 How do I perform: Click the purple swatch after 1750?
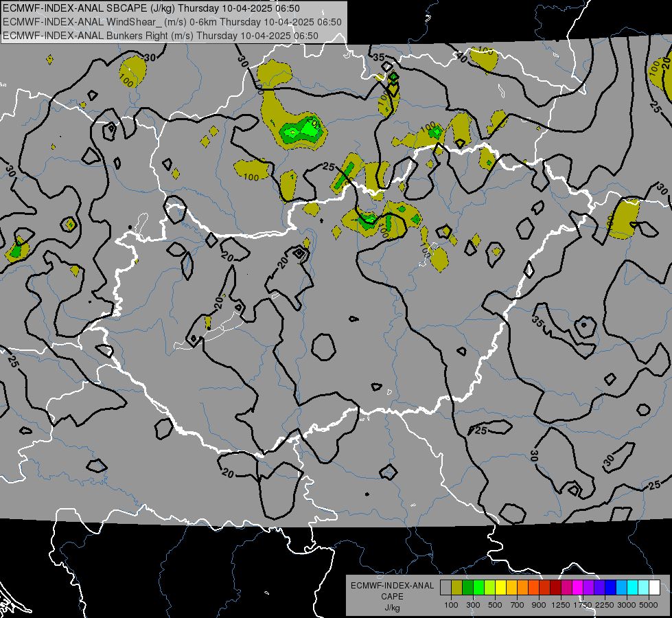[588, 588]
